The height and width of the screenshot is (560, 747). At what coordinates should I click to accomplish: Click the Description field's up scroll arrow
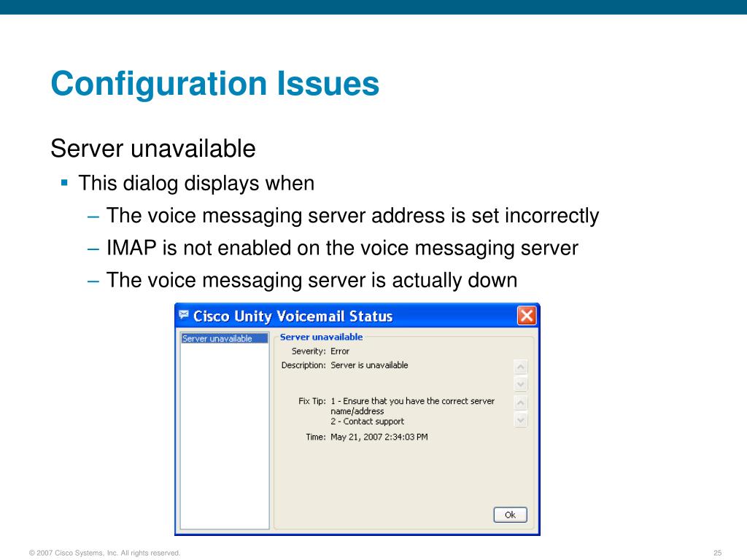(521, 367)
